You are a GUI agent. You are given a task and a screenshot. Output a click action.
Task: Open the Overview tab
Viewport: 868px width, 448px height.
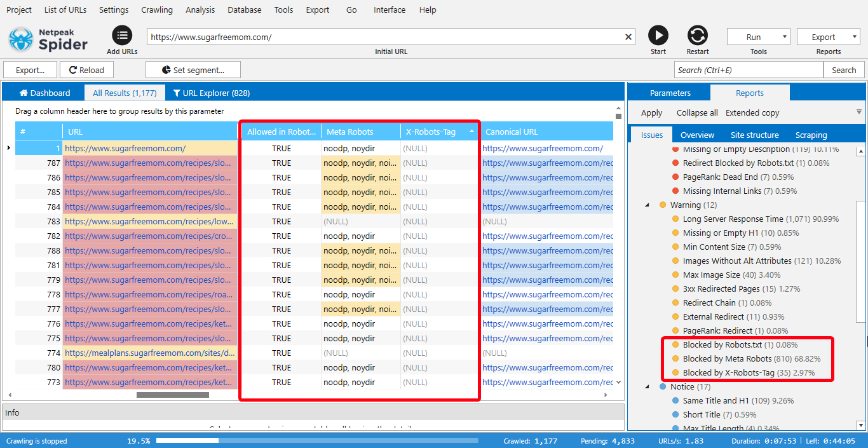pos(697,135)
